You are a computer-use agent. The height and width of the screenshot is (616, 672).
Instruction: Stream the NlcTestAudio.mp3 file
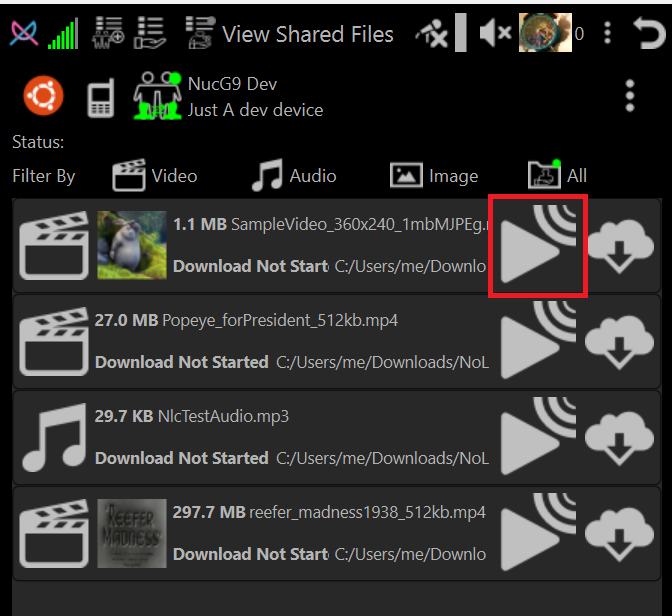pyautogui.click(x=538, y=437)
